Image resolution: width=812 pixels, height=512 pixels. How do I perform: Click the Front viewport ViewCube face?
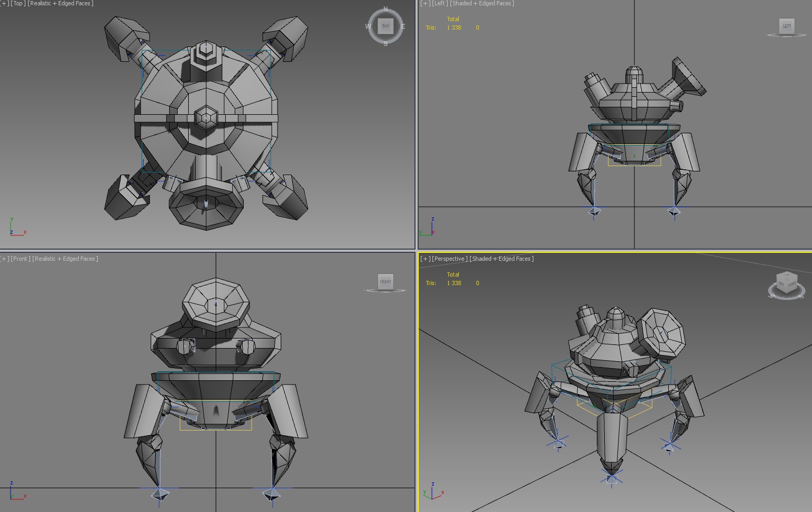[385, 281]
